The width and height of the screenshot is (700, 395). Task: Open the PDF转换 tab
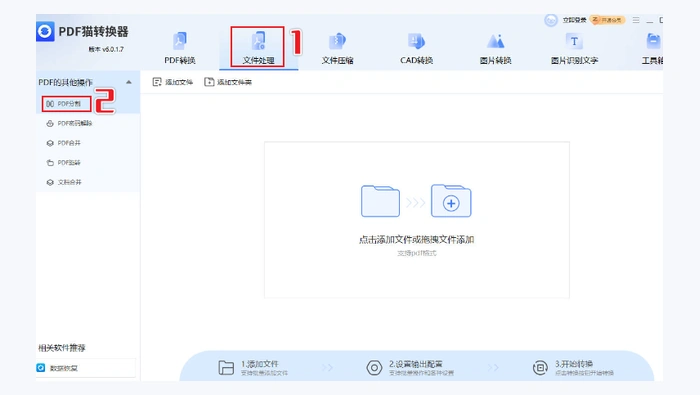pyautogui.click(x=179, y=48)
